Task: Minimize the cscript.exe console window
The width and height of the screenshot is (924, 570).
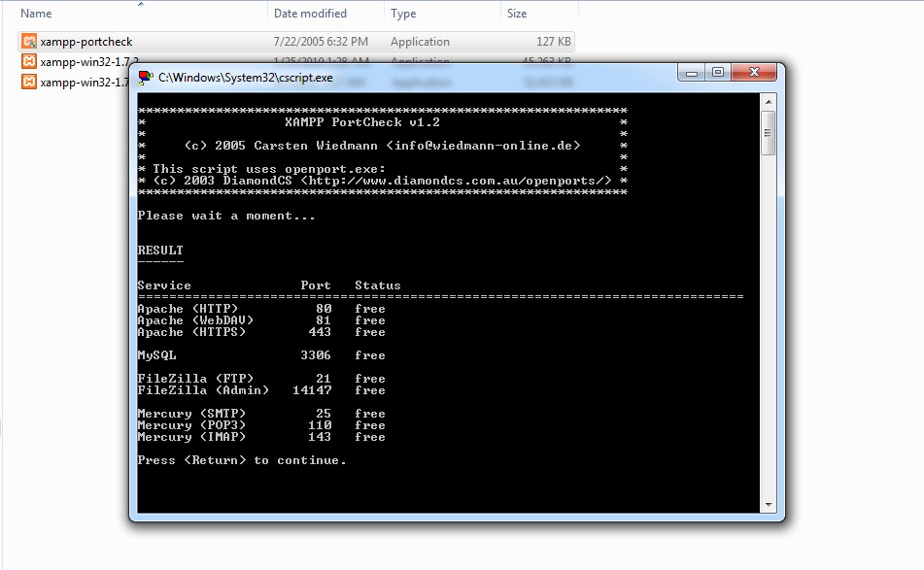Action: (x=692, y=73)
